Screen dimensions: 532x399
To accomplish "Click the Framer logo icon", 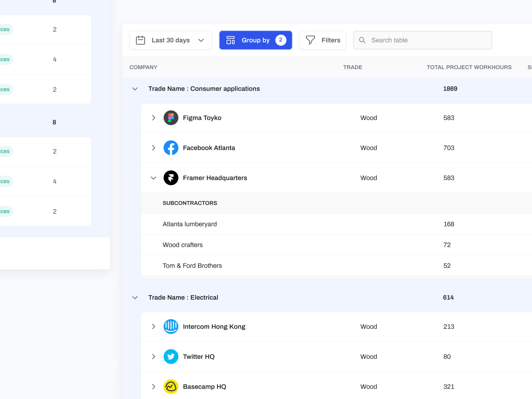I will point(171,178).
